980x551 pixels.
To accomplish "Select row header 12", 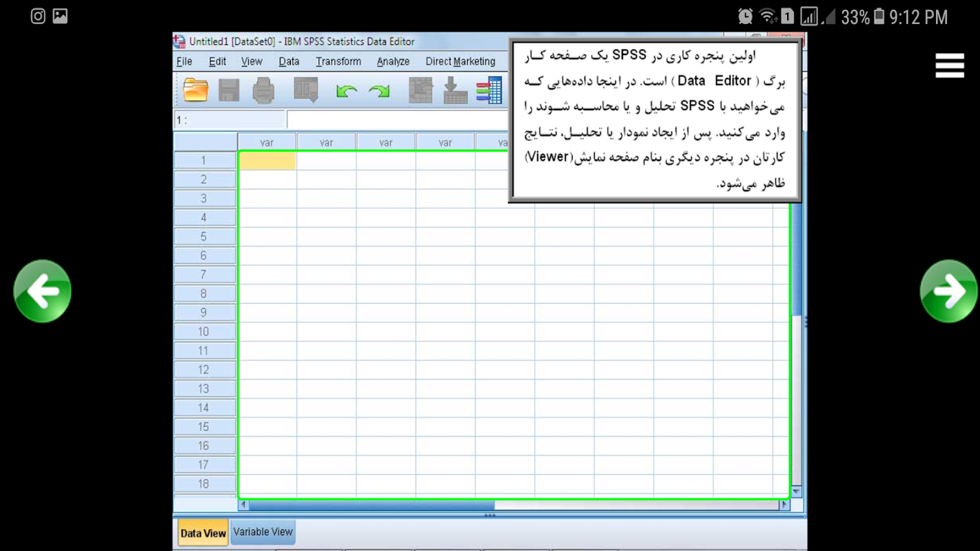I will [205, 370].
